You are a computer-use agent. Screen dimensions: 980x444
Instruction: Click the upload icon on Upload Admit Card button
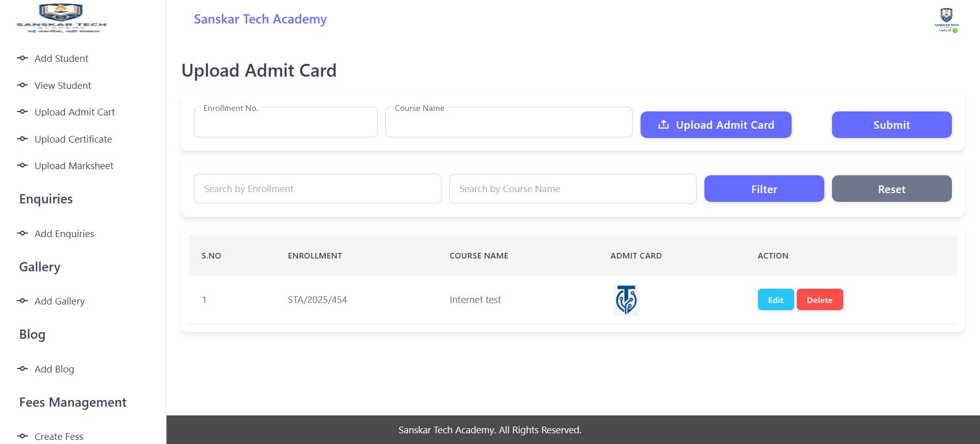coord(663,125)
